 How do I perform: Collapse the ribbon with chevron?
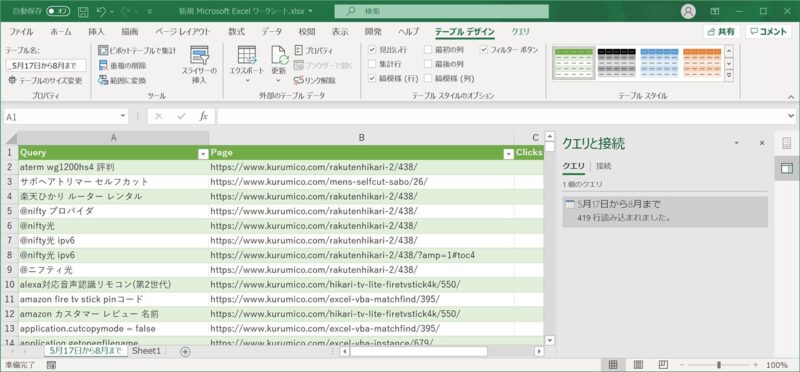click(791, 96)
